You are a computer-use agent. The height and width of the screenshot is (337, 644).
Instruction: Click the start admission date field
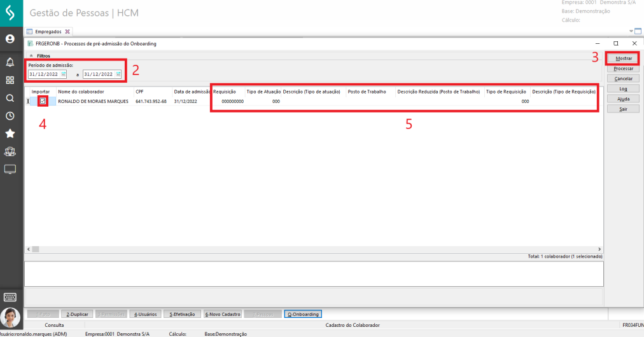43,74
